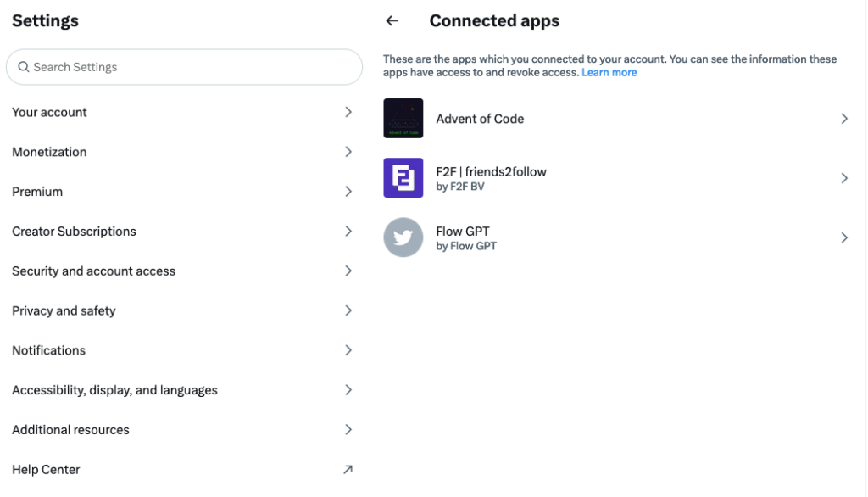
Task: Select Accessibility, display, and languages
Action: click(114, 390)
